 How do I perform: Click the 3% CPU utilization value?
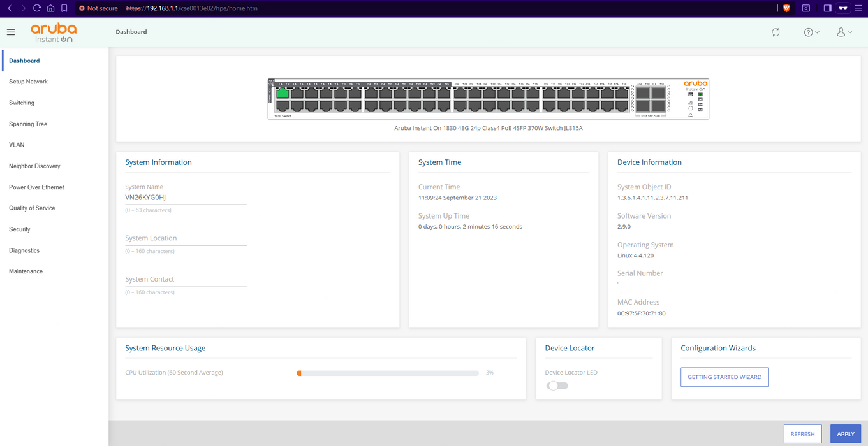point(490,373)
